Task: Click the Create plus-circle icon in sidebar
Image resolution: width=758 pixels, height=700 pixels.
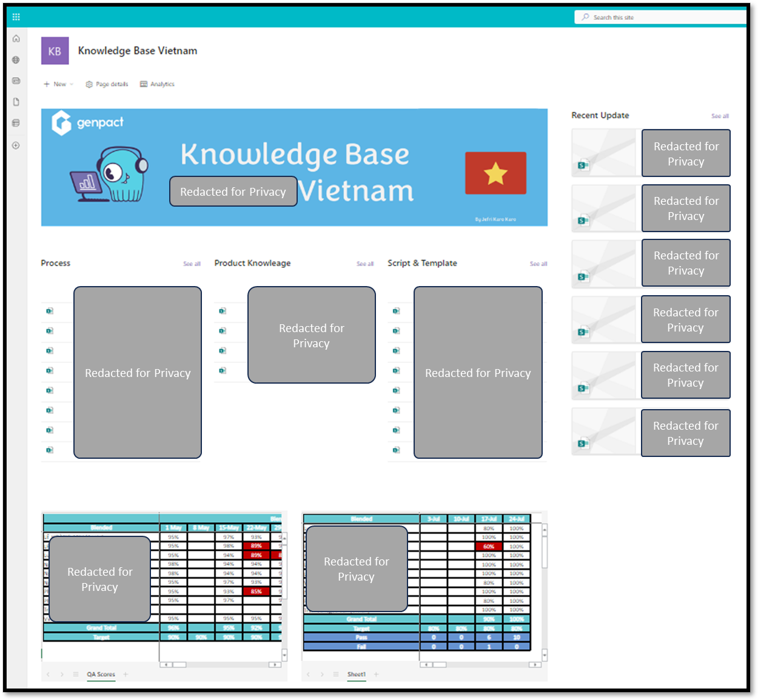Action: (16, 145)
